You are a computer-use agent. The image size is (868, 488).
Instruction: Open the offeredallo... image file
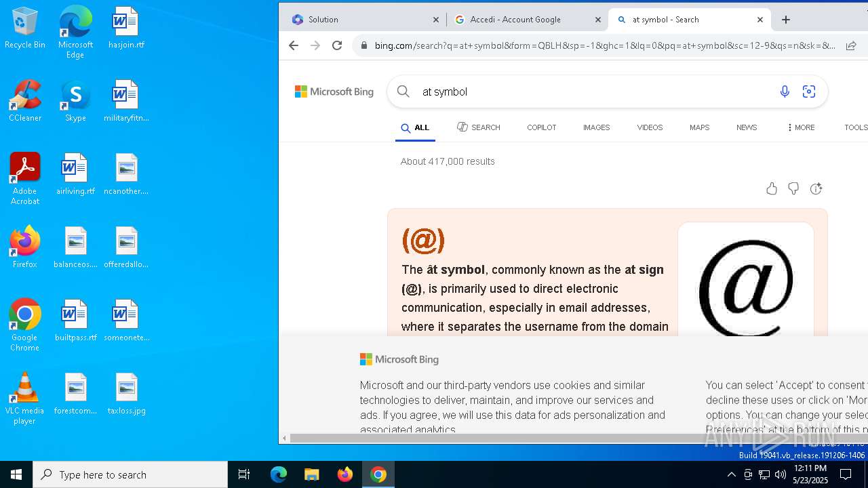click(x=126, y=248)
